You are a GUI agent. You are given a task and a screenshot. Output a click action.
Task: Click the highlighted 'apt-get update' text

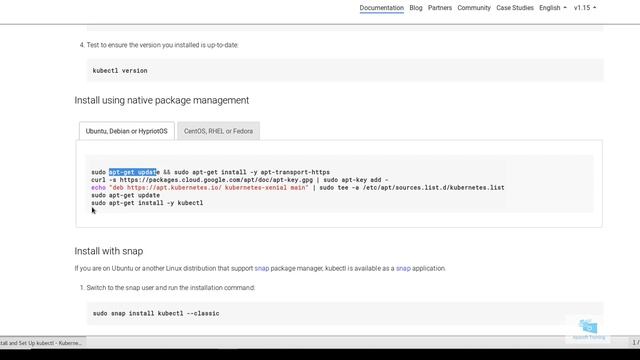coord(133,172)
